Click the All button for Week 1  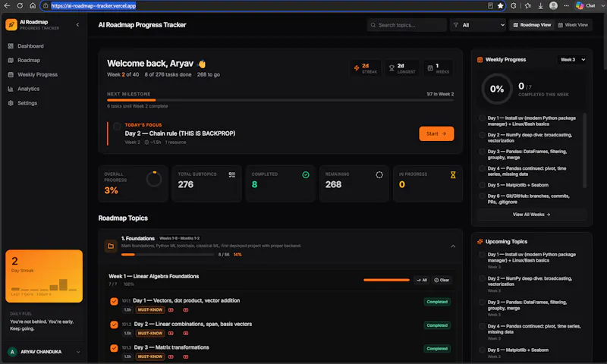pos(422,280)
